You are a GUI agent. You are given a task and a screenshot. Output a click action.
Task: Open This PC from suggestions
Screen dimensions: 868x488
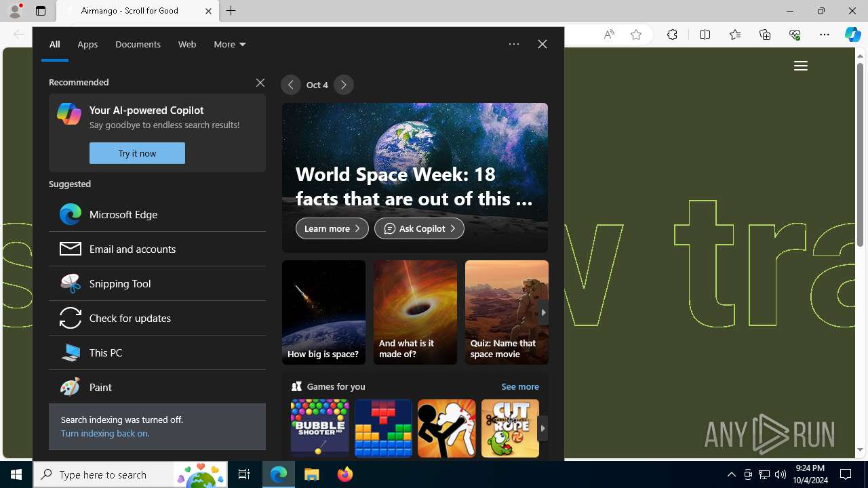(157, 352)
